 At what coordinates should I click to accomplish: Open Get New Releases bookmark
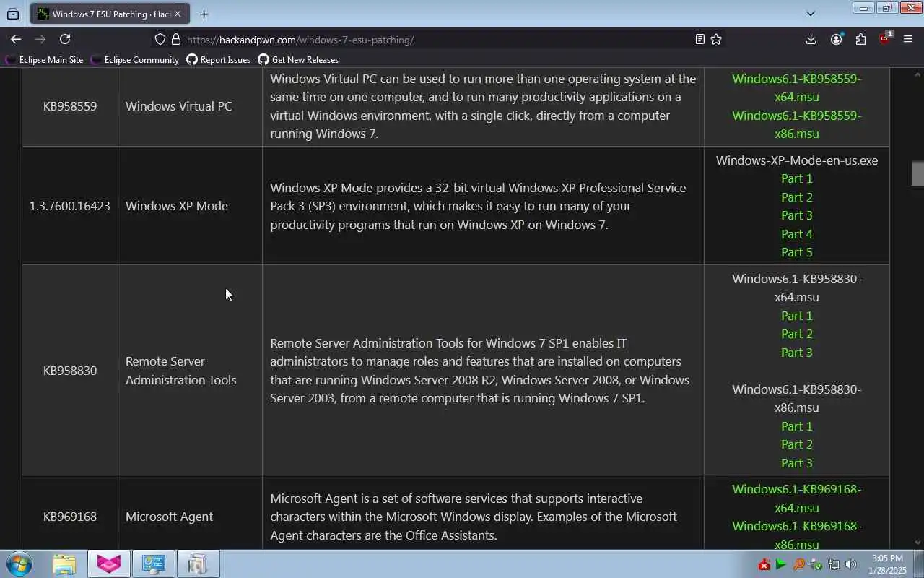click(298, 60)
